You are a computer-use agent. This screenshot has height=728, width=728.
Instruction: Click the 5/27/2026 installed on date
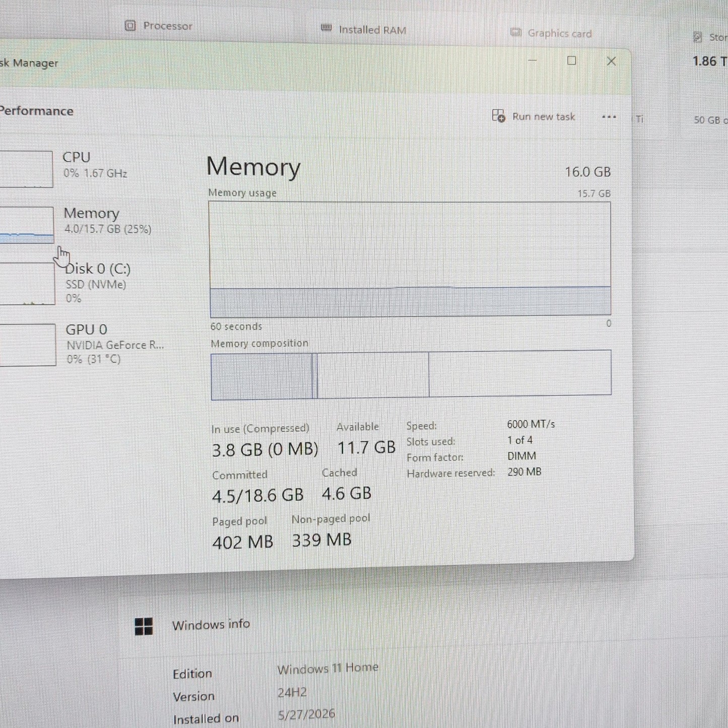tap(306, 714)
